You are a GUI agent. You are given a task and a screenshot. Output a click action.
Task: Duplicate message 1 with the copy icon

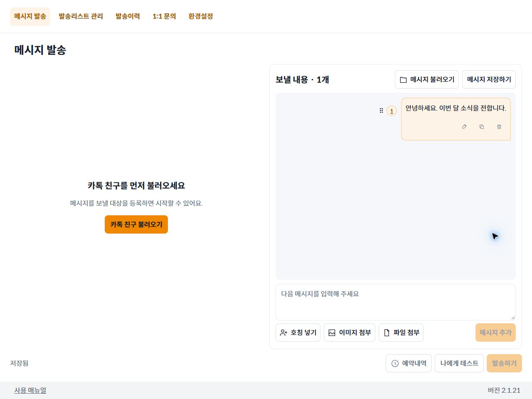(482, 127)
